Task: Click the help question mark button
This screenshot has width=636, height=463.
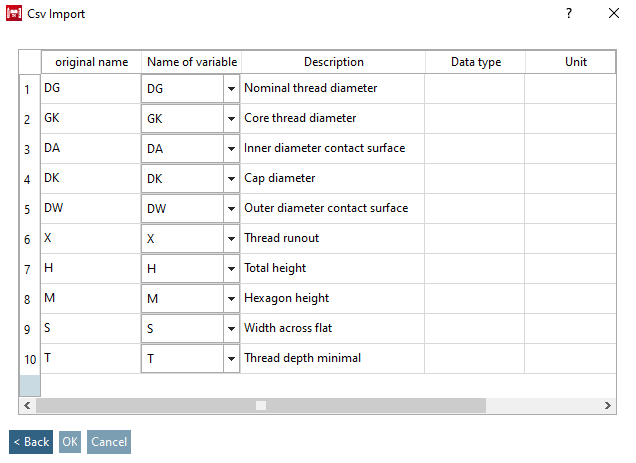Action: [569, 14]
